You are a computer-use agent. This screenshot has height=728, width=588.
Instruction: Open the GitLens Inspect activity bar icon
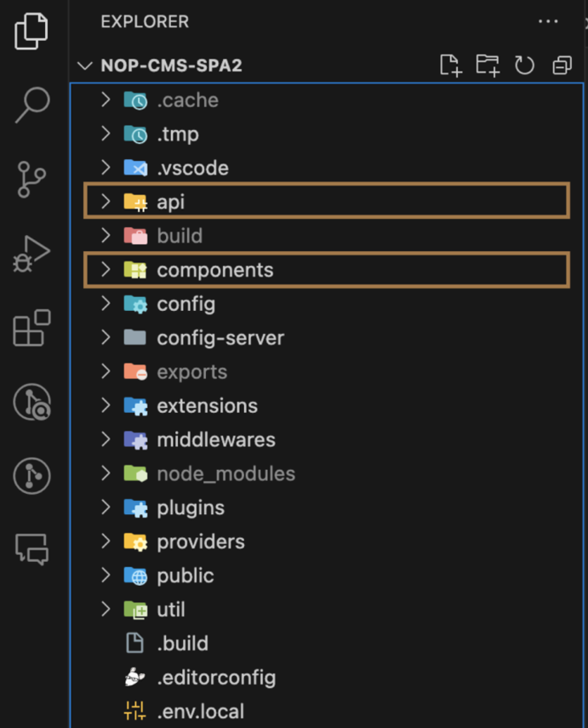tap(31, 402)
